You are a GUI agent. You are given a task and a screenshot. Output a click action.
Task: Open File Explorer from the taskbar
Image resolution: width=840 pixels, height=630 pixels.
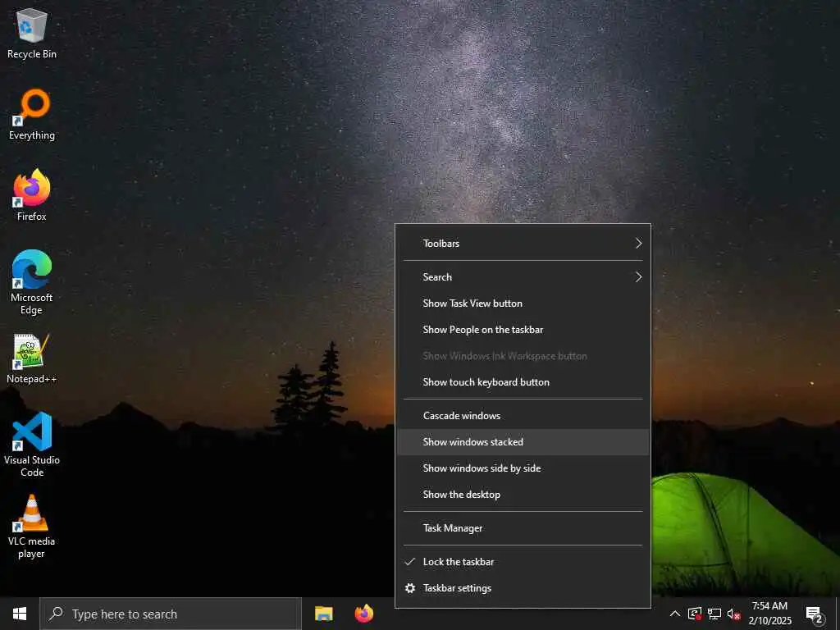(323, 614)
